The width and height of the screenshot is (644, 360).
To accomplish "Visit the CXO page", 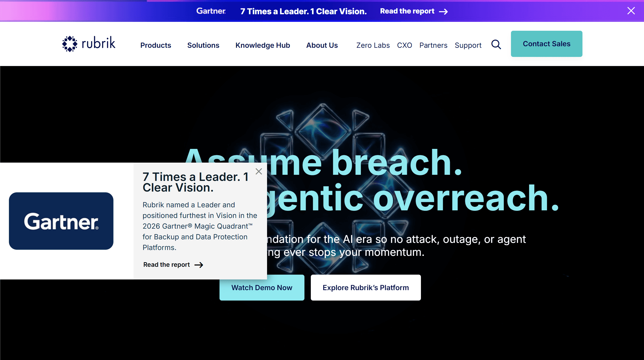I will pyautogui.click(x=404, y=45).
